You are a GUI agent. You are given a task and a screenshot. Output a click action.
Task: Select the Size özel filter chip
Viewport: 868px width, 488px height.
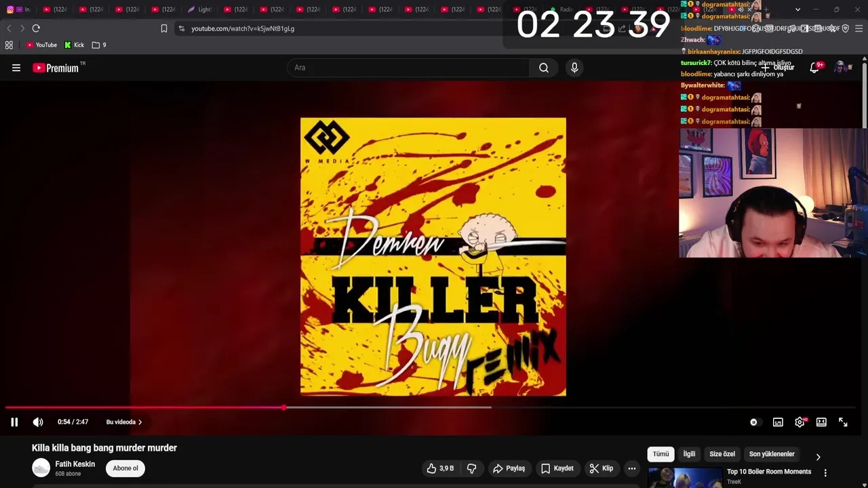722,454
